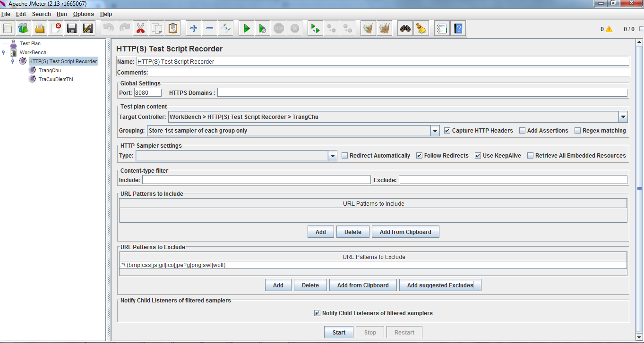The width and height of the screenshot is (644, 343).
Task: Open the Templates toolbar icon
Action: (24, 28)
